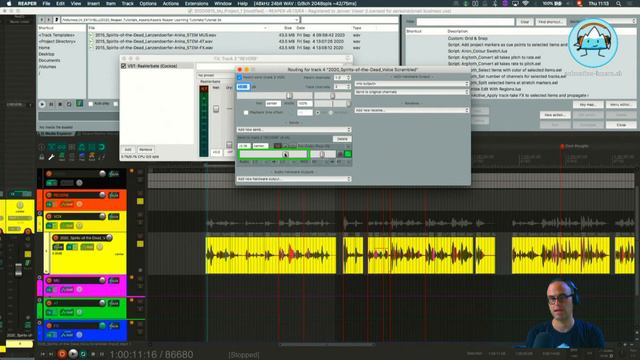Open the Add new receive dropdown
Screen dimensions: 640x360
pyautogui.click(x=412, y=110)
